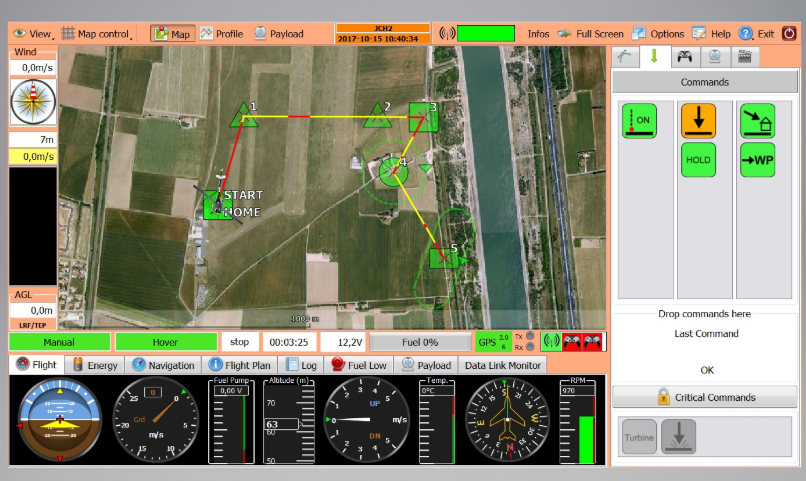Click the wind compass rose
This screenshot has width=806, height=481.
click(x=33, y=102)
